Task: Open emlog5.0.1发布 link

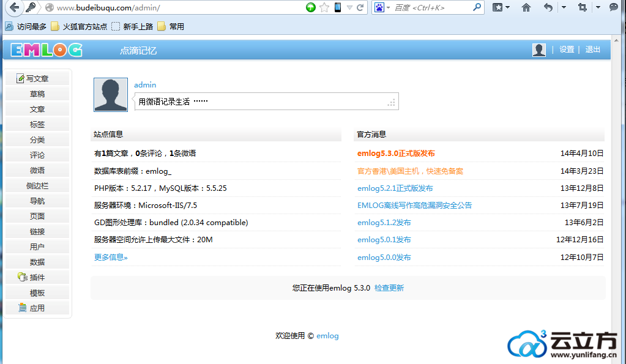Action: pyautogui.click(x=384, y=239)
